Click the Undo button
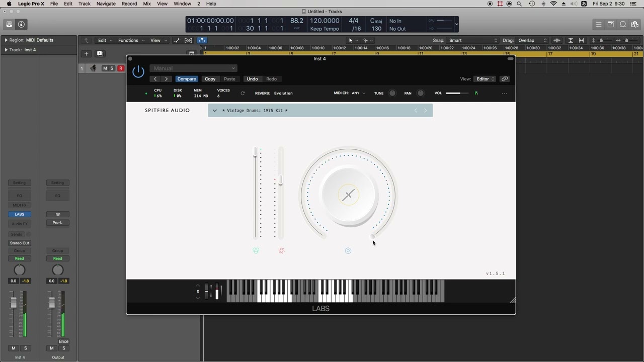 click(x=252, y=79)
